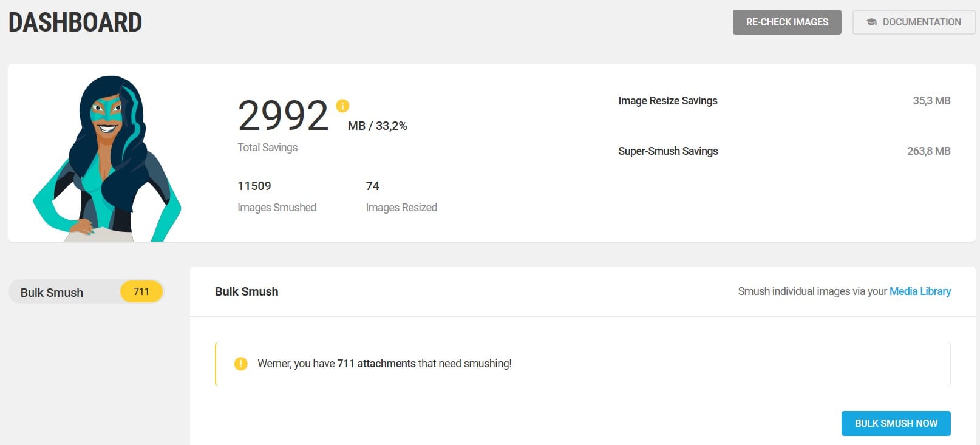Image resolution: width=980 pixels, height=445 pixels.
Task: Click the Smush superhero mascot image
Action: (107, 159)
